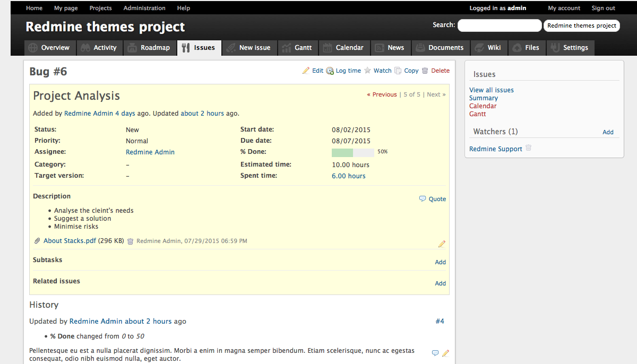The image size is (637, 364).
Task: Add a related issue via Add link
Action: point(441,283)
